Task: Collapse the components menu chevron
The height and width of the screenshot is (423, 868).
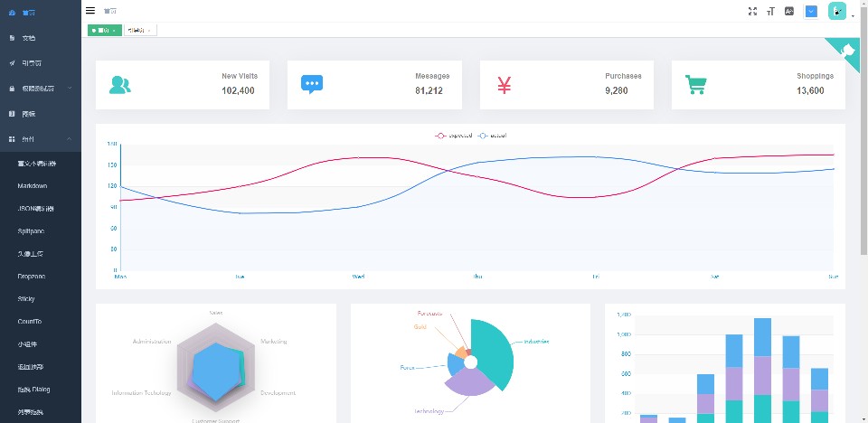Action: click(70, 139)
